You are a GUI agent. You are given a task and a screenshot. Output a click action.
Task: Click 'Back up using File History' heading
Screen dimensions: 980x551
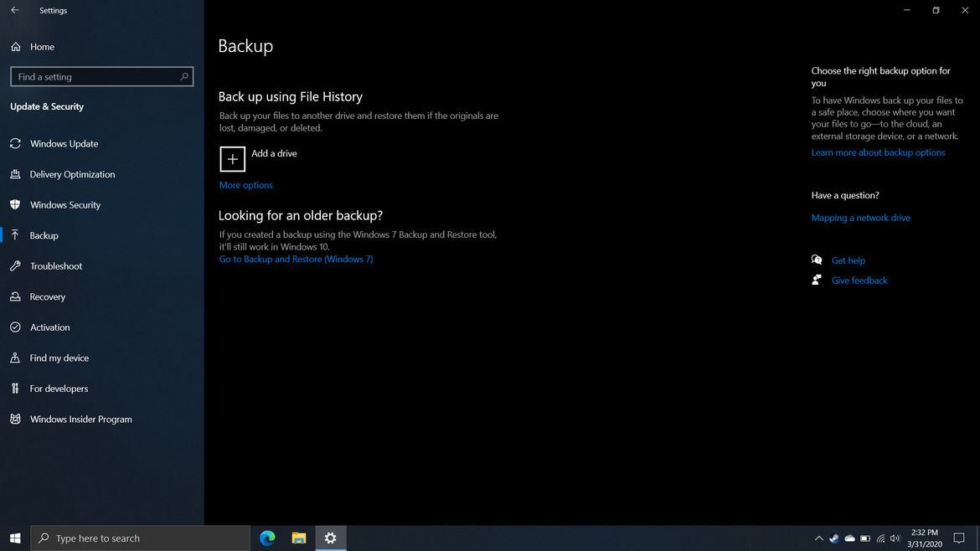291,97
